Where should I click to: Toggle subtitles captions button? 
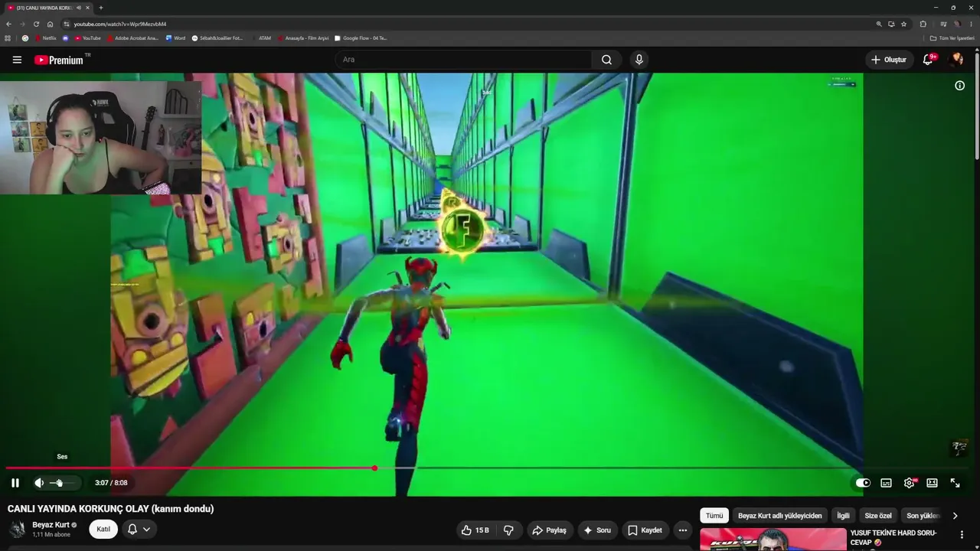tap(886, 483)
